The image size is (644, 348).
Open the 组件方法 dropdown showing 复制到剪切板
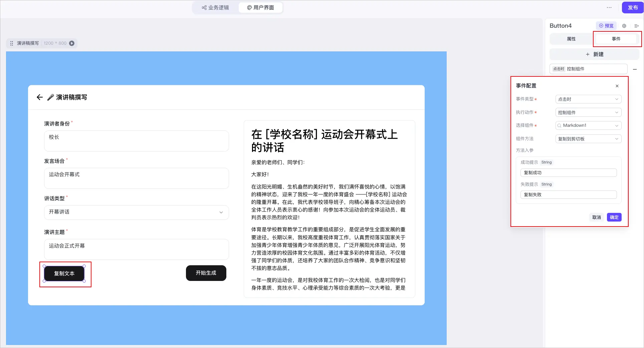coord(588,139)
